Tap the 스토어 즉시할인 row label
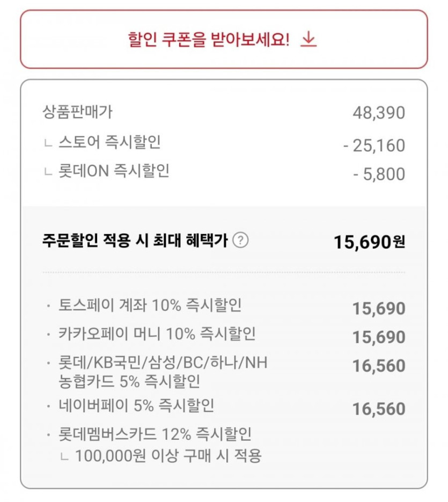The height and width of the screenshot is (502, 448). tap(109, 143)
